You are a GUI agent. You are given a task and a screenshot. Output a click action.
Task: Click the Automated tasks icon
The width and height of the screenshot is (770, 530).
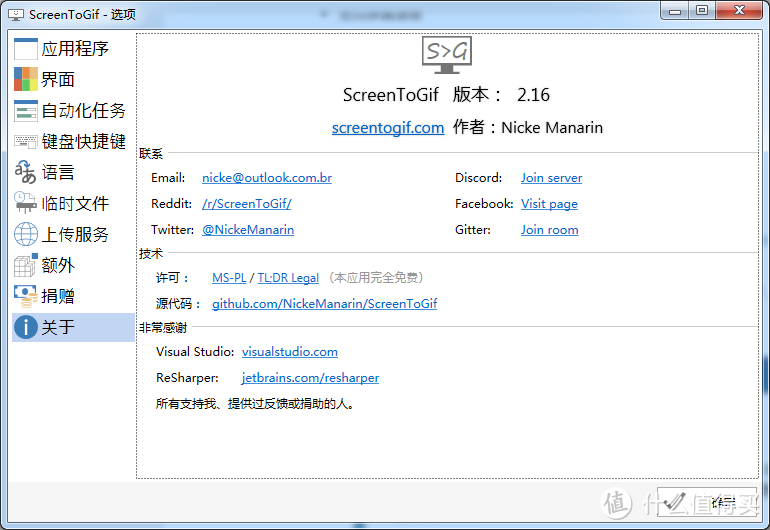[x=26, y=111]
